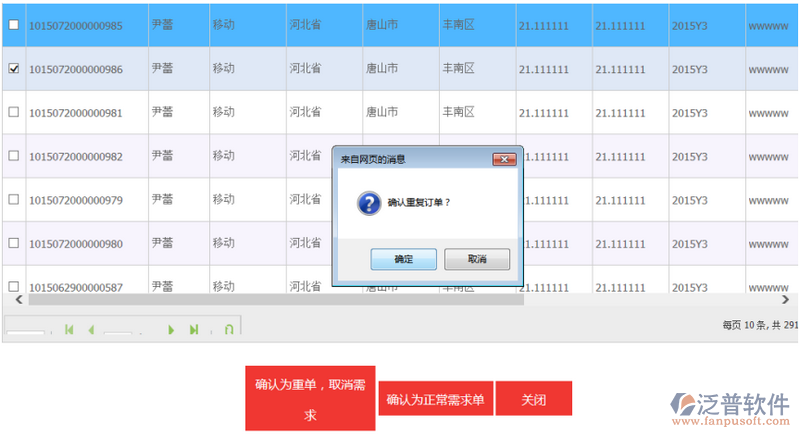
Task: Click 确认为重单，取消需求 red button
Action: pos(310,399)
